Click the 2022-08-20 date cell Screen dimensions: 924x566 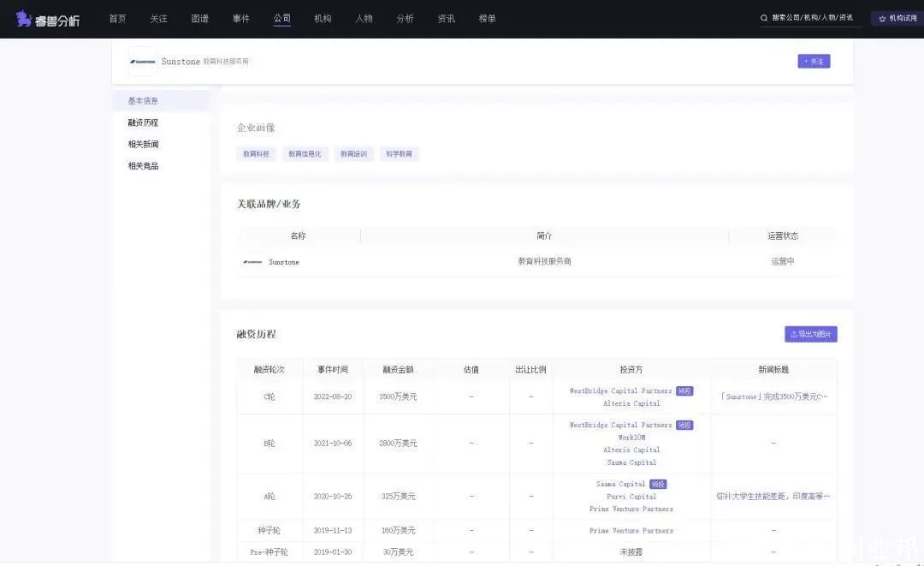(333, 396)
